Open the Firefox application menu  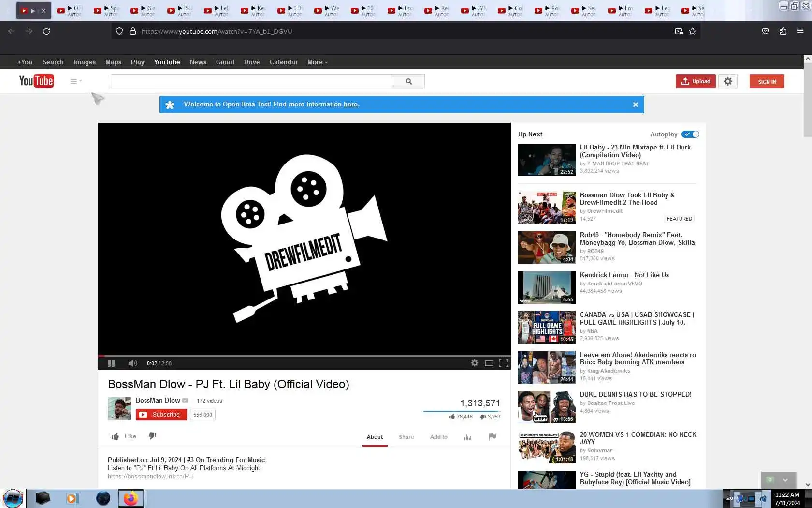click(800, 31)
